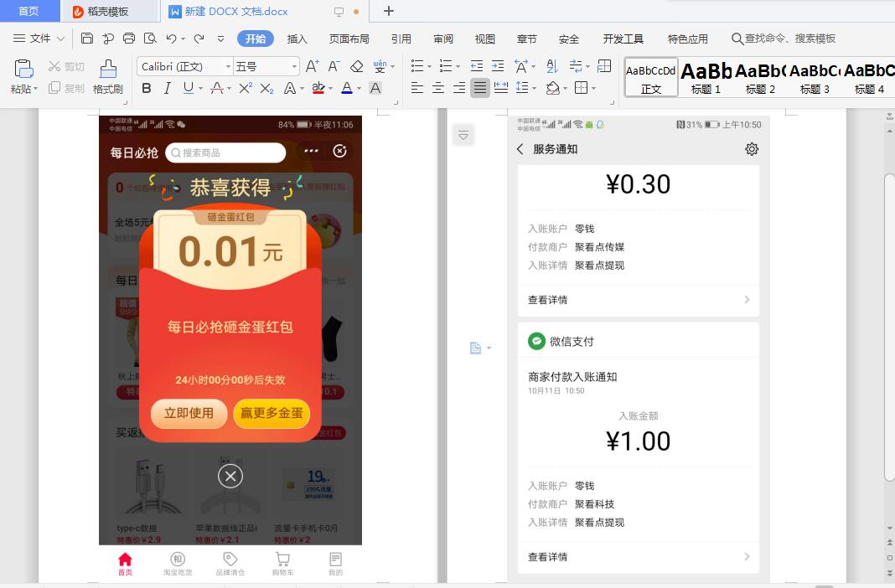895x588 pixels.
Task: Undo the last action
Action: point(171,39)
